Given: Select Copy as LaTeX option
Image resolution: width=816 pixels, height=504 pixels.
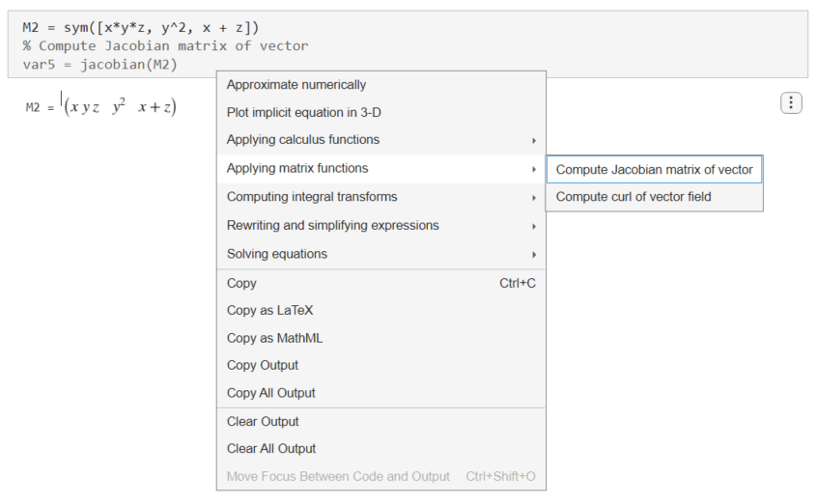Looking at the screenshot, I should click(269, 311).
